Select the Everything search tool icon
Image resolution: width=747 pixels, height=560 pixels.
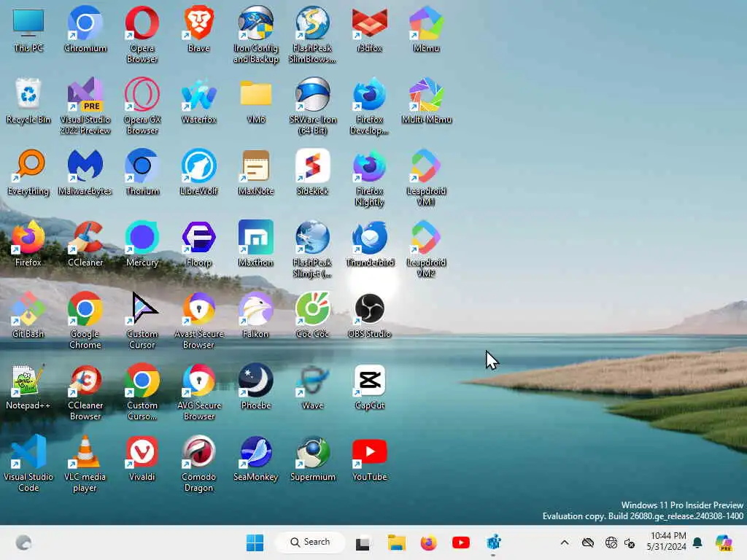point(28,172)
